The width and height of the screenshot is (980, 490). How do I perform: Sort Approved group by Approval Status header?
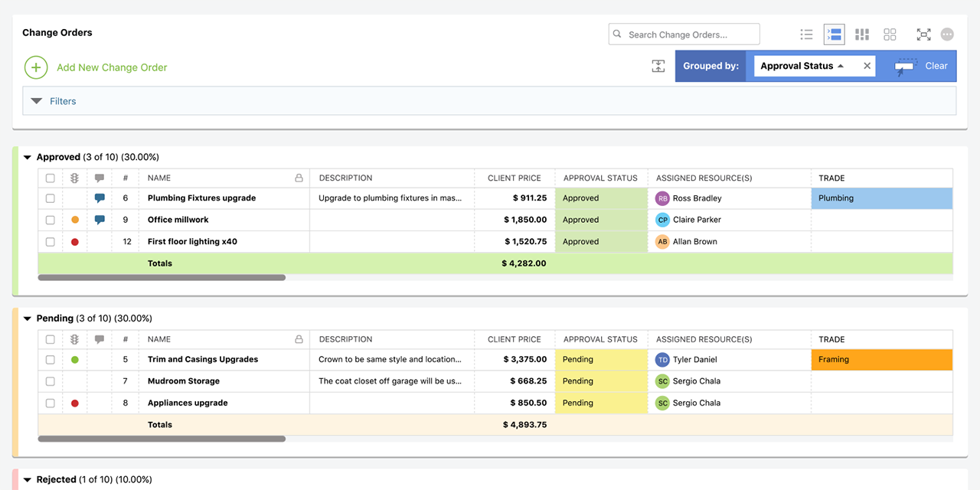tap(600, 178)
